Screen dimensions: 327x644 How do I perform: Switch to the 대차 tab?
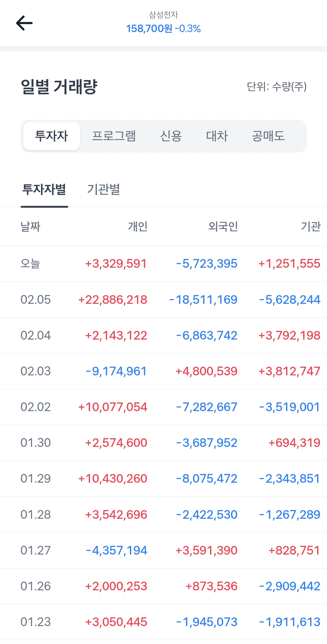(217, 136)
